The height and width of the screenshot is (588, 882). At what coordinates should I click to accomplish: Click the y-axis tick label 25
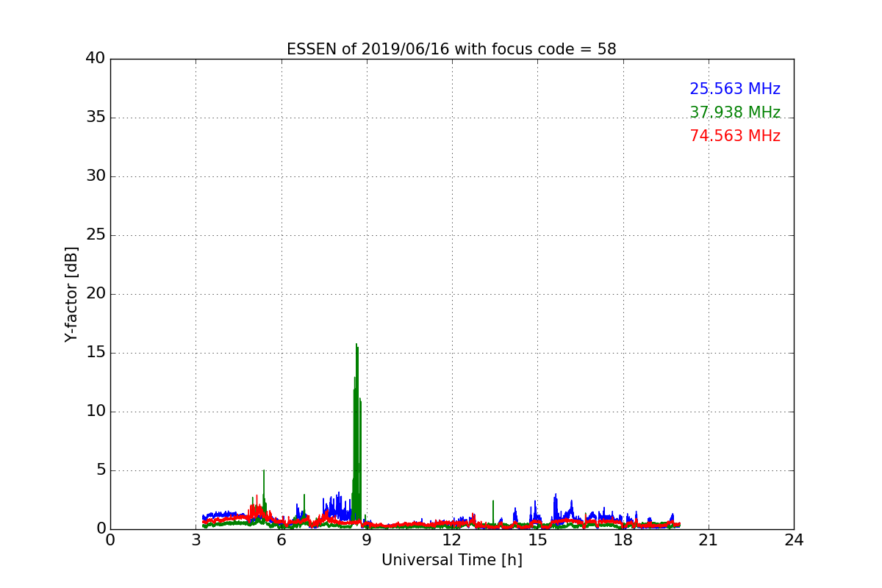coord(96,235)
